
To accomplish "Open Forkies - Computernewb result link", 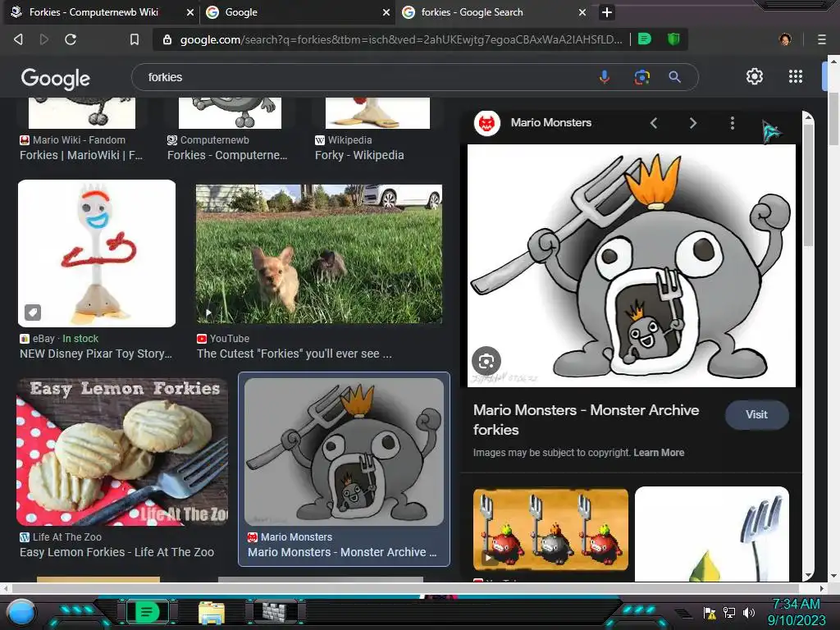I will coord(227,155).
